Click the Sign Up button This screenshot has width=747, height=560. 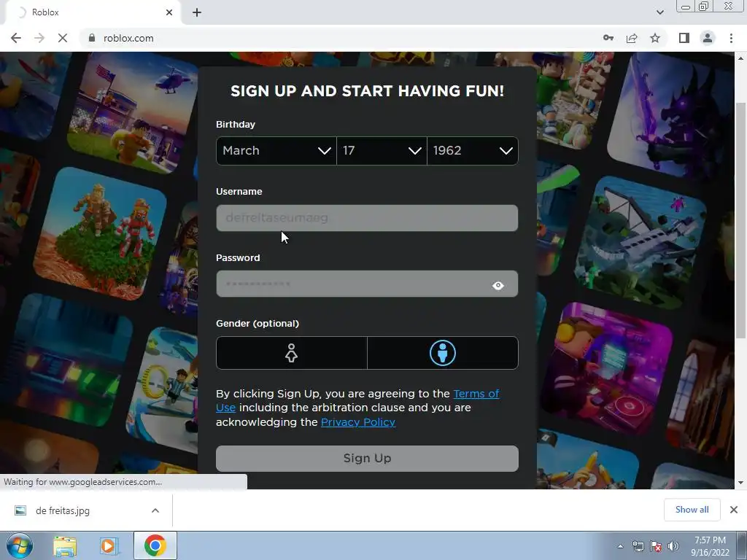pos(367,458)
